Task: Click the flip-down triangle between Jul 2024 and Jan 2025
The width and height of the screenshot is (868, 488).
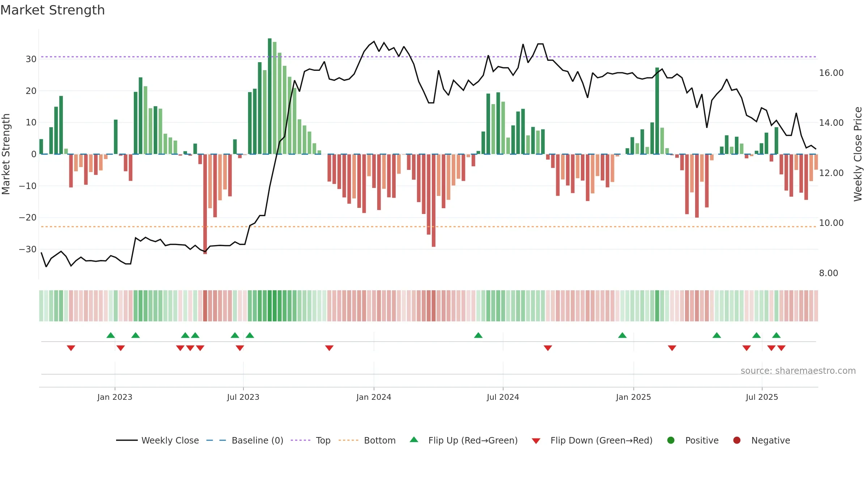Action: pyautogui.click(x=548, y=348)
